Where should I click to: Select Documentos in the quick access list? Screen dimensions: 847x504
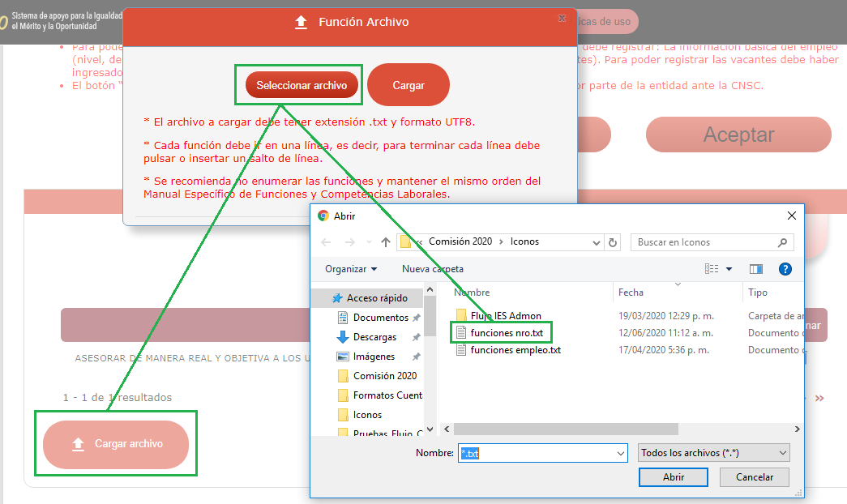pyautogui.click(x=380, y=318)
